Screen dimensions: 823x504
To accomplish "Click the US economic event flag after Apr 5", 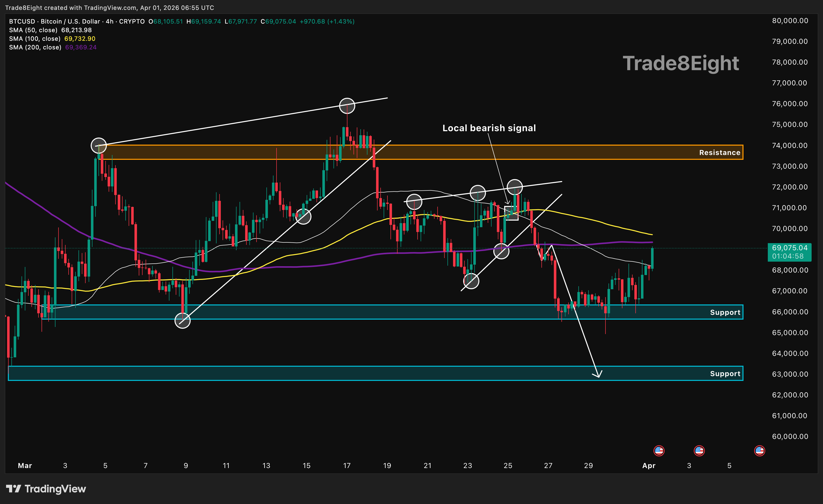I will (759, 451).
